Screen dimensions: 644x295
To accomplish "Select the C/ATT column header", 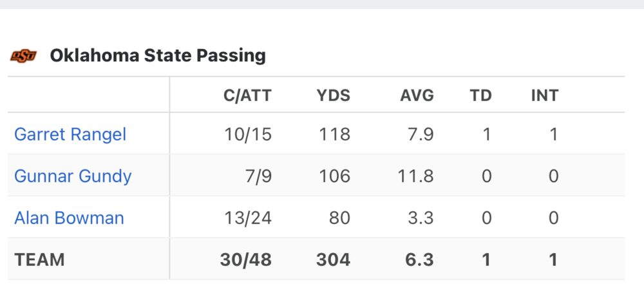I will (247, 96).
